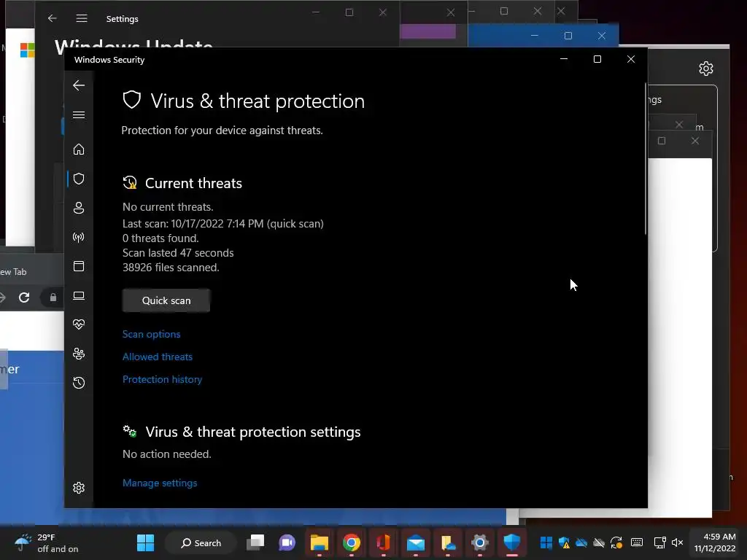
Task: Open Device performance & health icon
Action: (x=79, y=324)
